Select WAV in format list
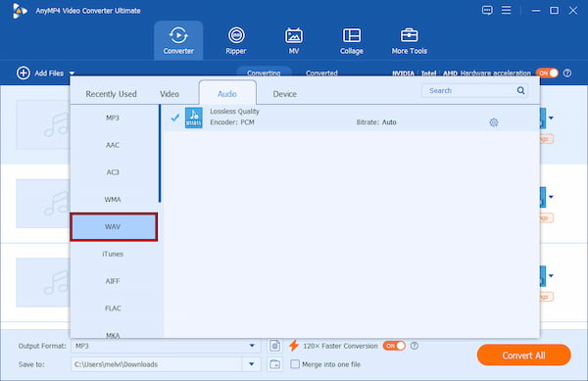Image resolution: width=588 pixels, height=381 pixels. click(x=114, y=226)
